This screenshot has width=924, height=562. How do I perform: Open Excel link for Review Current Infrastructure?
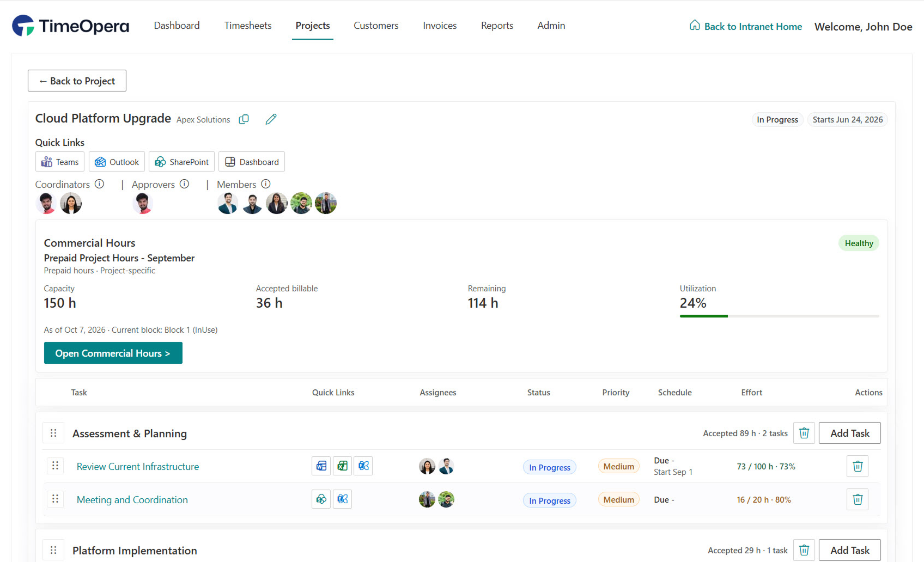click(x=342, y=466)
